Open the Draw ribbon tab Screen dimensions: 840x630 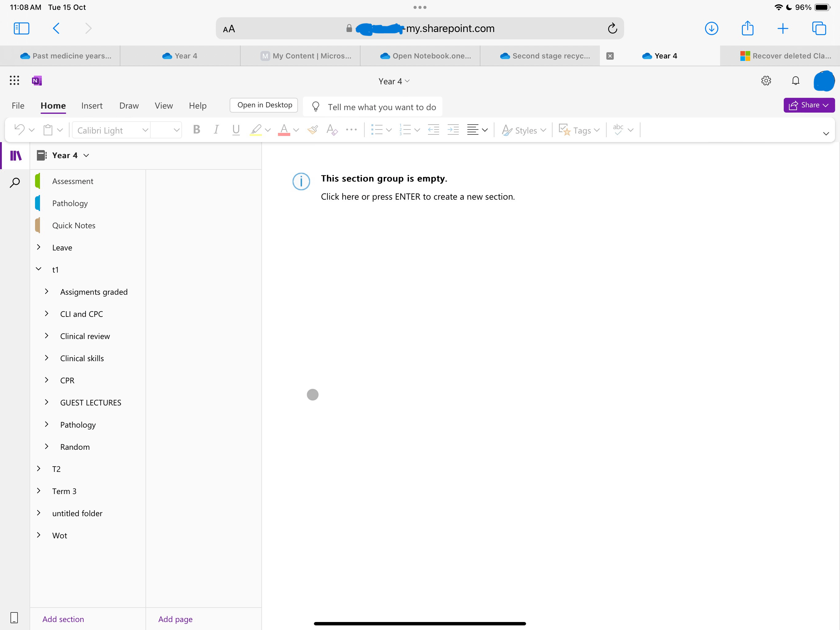(x=129, y=106)
